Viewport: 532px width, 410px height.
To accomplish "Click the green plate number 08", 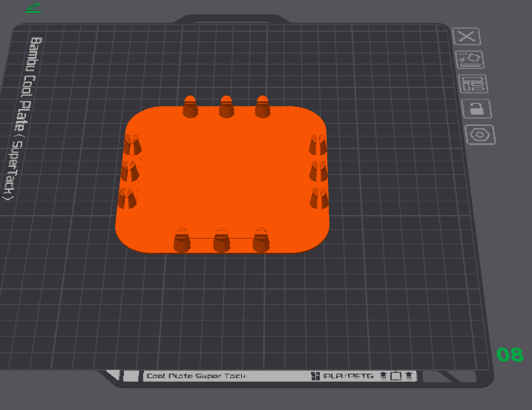I will click(510, 355).
